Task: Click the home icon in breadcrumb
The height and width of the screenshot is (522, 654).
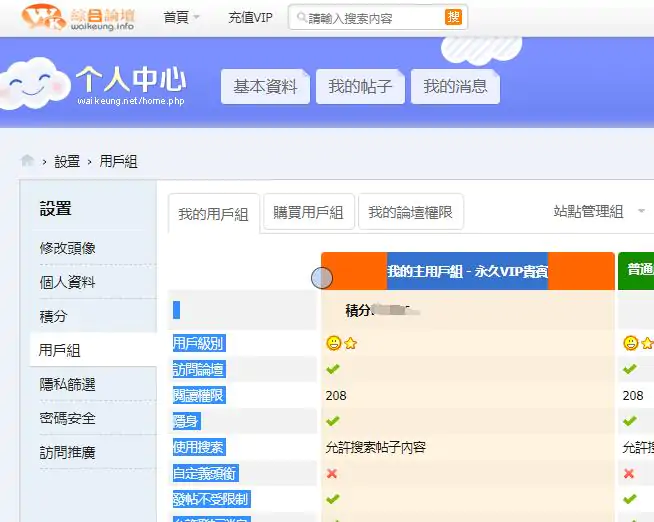Action: [28, 161]
